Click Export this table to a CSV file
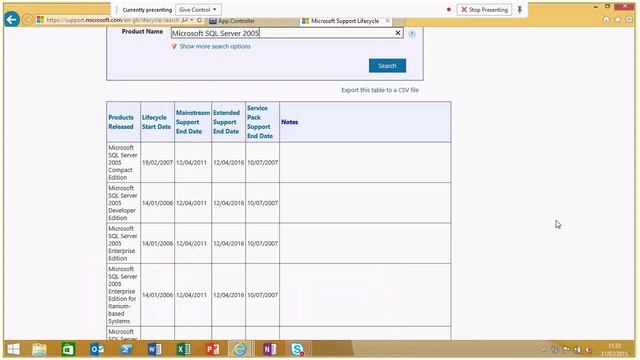 (380, 90)
